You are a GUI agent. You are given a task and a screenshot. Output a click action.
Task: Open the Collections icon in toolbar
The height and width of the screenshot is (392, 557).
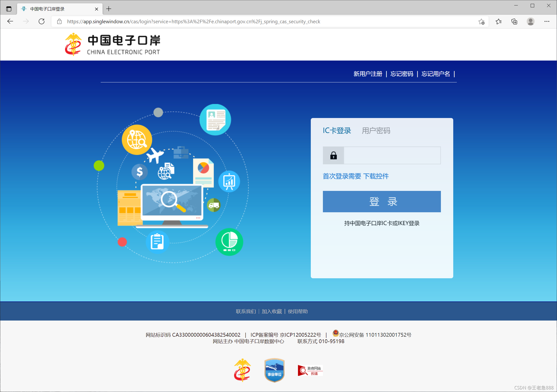pyautogui.click(x=514, y=22)
